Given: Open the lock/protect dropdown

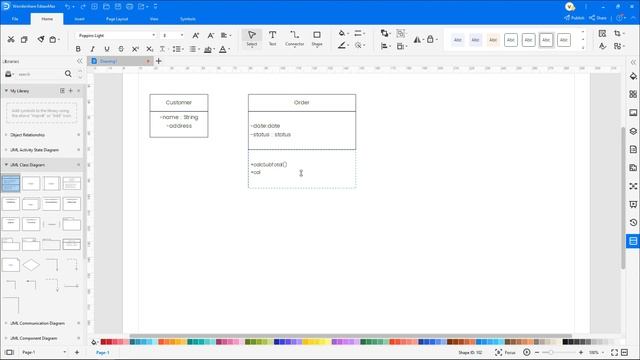Looking at the screenshot, I should pos(436,40).
